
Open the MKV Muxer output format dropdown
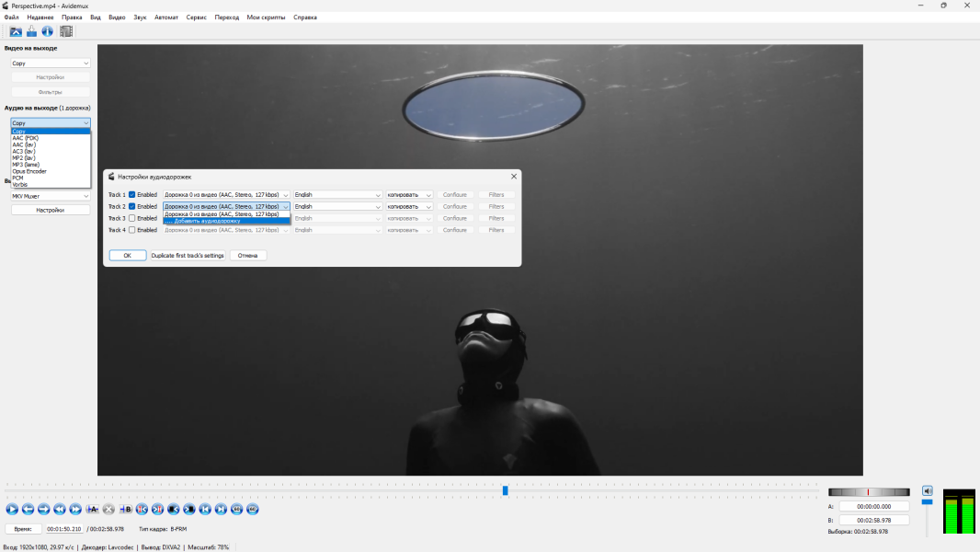(x=50, y=196)
